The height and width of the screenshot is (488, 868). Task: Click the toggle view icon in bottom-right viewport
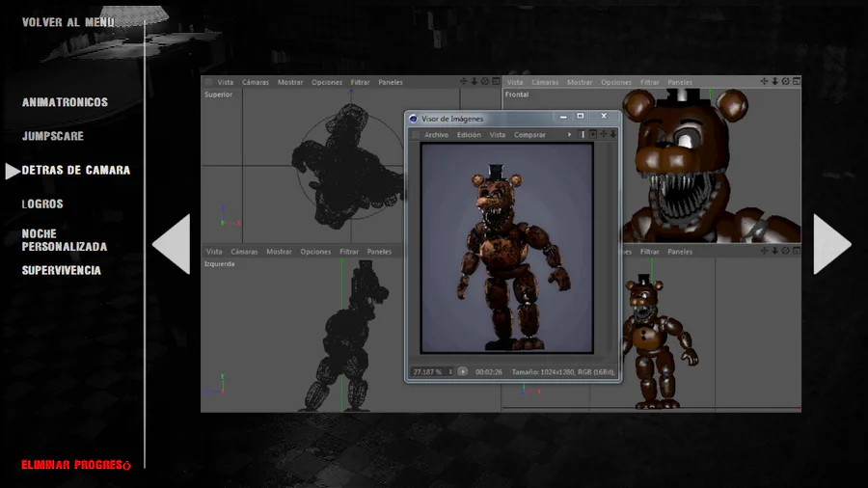click(x=796, y=251)
